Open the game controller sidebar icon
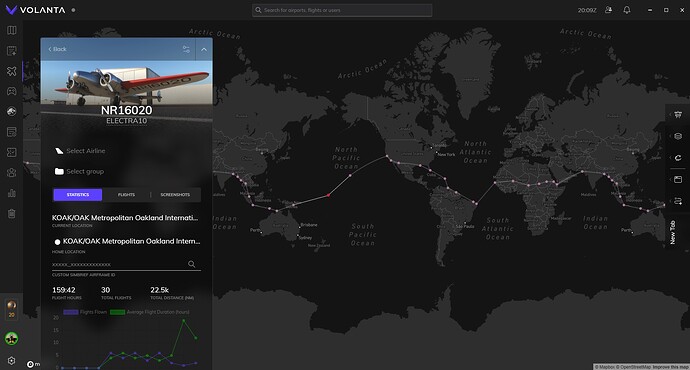This screenshot has width=690, height=370. click(x=12, y=91)
